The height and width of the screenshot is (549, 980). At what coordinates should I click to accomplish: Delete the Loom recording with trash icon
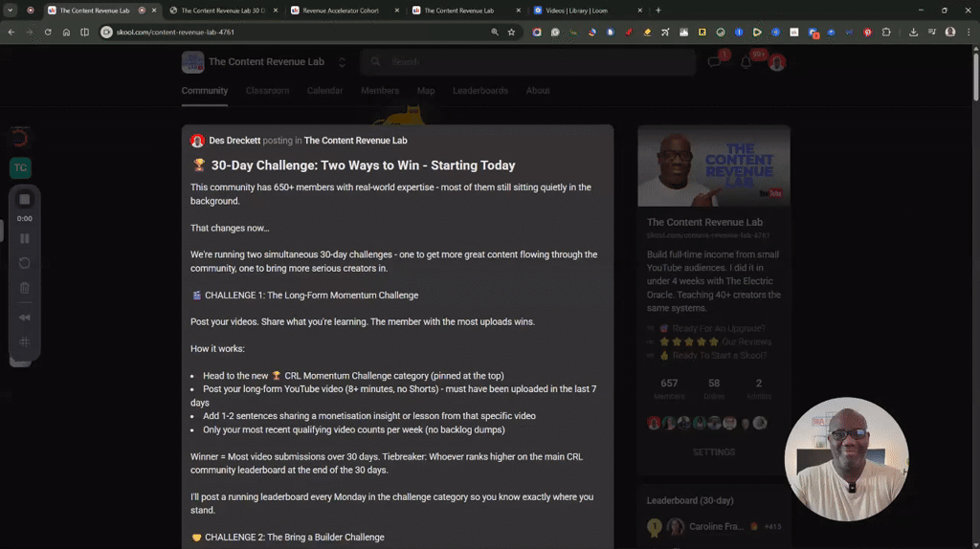24,288
